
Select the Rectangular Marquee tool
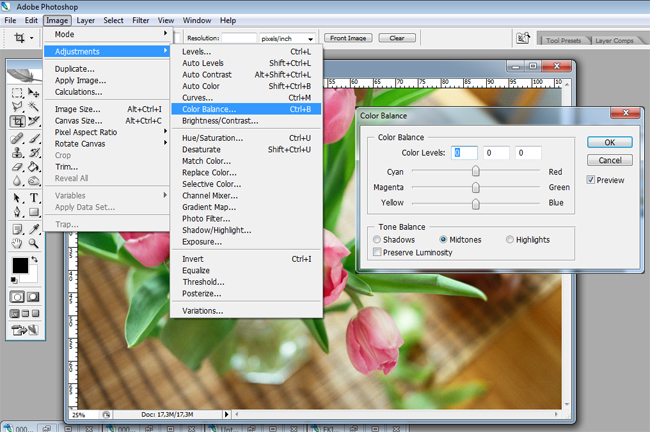[18, 92]
